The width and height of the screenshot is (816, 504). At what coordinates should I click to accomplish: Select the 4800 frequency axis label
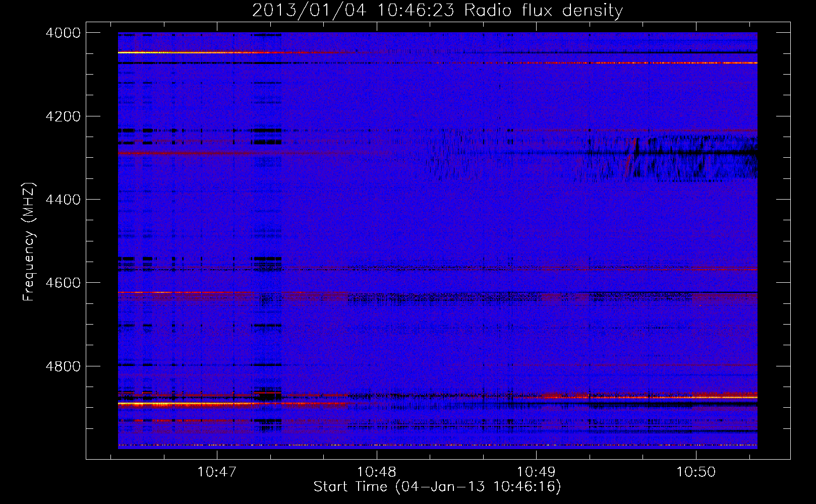pos(63,366)
